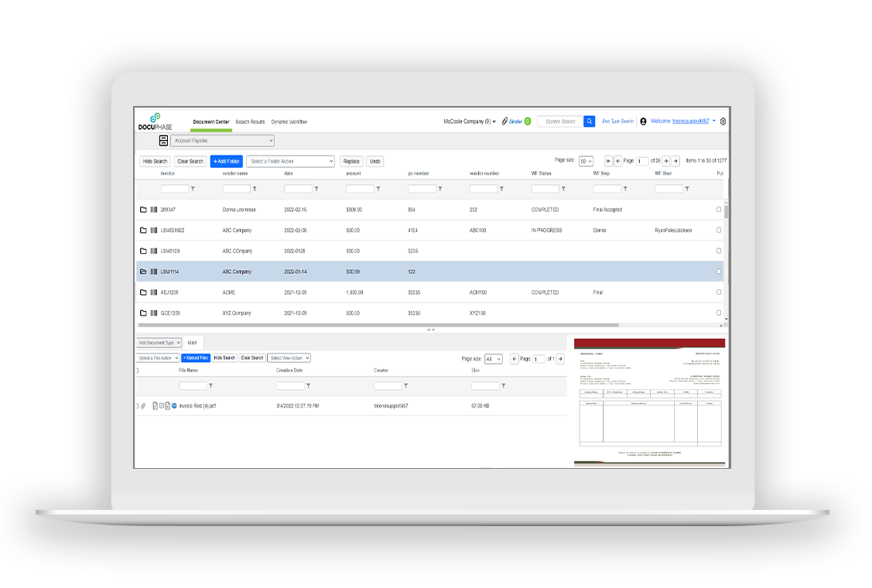Click the treenosupport467 username link

tap(691, 121)
